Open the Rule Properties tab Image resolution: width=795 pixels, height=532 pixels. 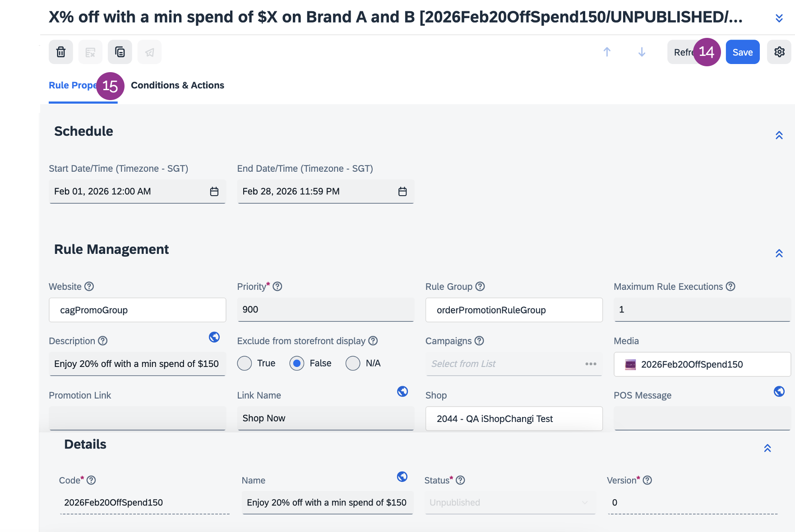point(72,86)
